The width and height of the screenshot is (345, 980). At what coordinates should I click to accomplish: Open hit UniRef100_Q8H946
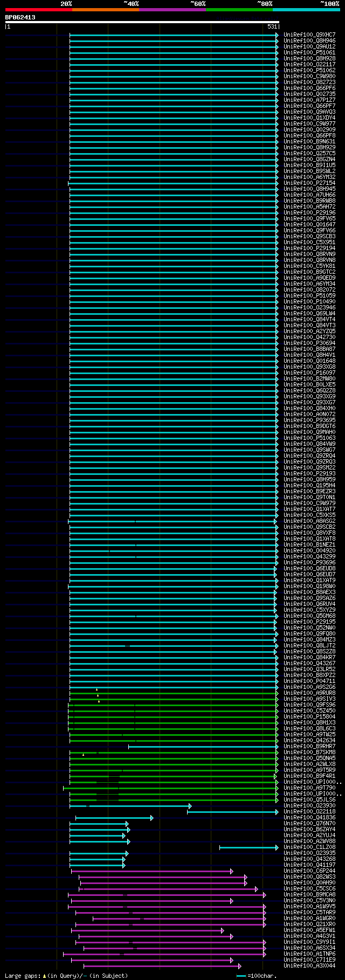click(x=309, y=40)
